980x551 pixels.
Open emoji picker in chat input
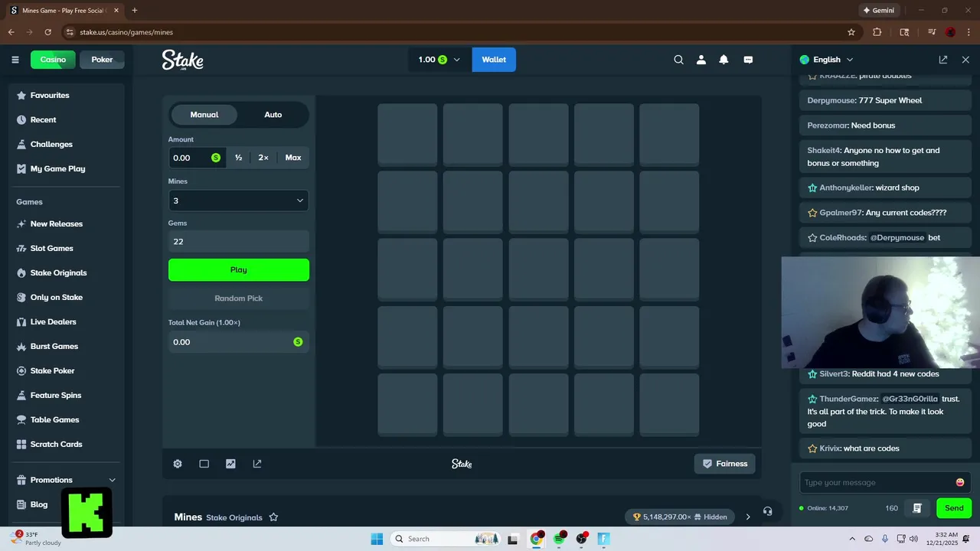click(960, 482)
